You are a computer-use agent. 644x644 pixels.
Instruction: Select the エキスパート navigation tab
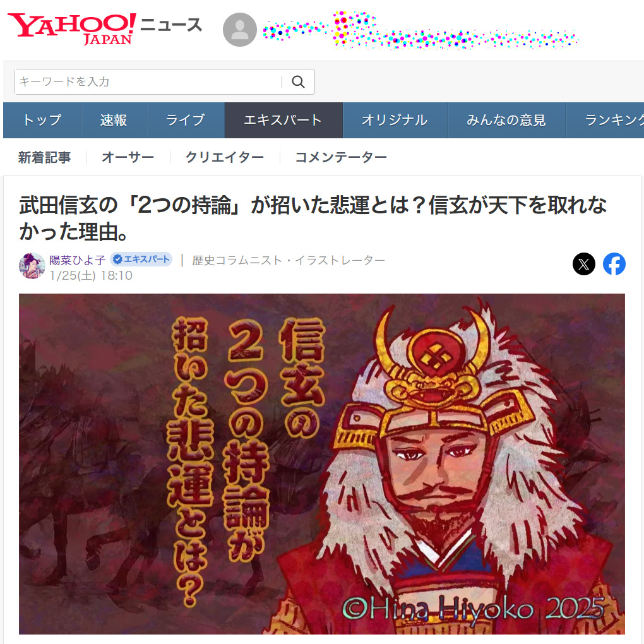tap(283, 120)
